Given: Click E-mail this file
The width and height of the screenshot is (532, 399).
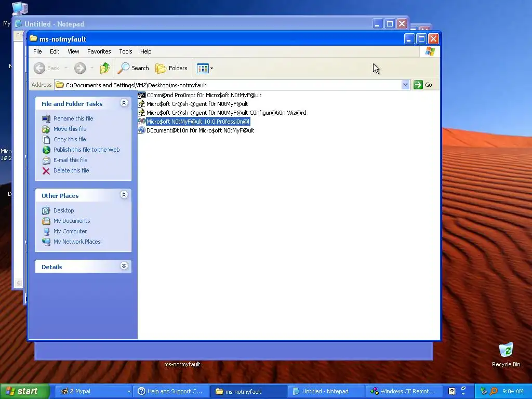Looking at the screenshot, I should pyautogui.click(x=70, y=160).
